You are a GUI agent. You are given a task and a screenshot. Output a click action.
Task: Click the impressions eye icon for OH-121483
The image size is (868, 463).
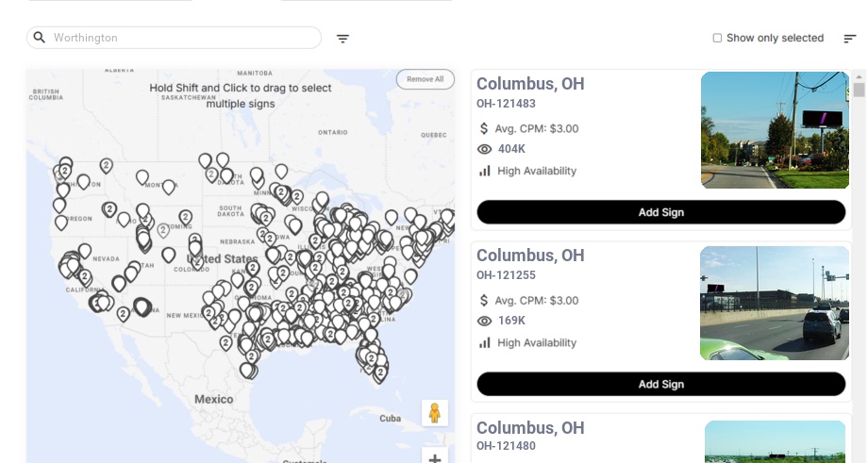click(485, 149)
